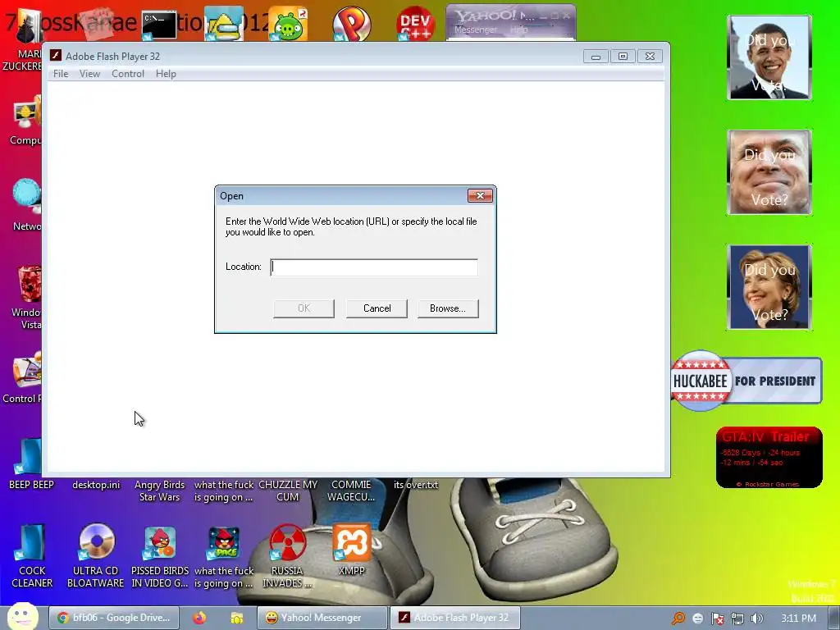The width and height of the screenshot is (840, 630).
Task: Select the Angry Birds Star Wars label
Action: point(160,491)
